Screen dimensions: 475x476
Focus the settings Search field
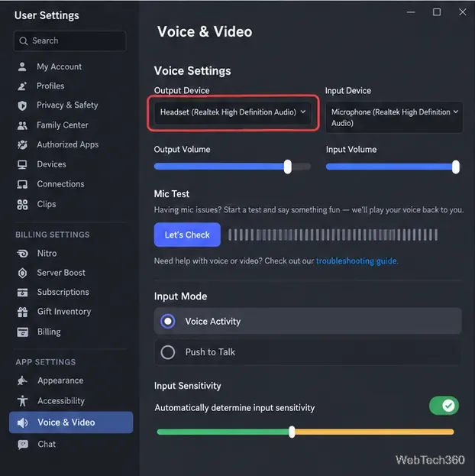pyautogui.click(x=69, y=40)
